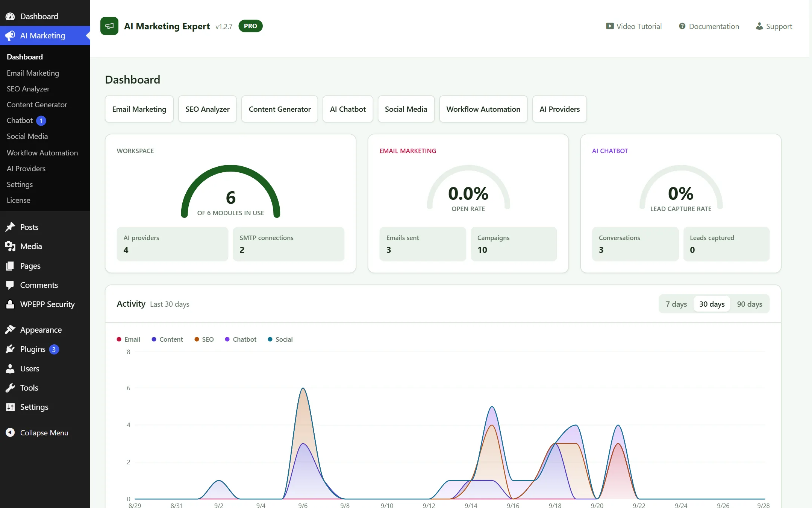This screenshot has height=508, width=812.
Task: Click the AI Marketing megaphone icon
Action: click(10, 35)
